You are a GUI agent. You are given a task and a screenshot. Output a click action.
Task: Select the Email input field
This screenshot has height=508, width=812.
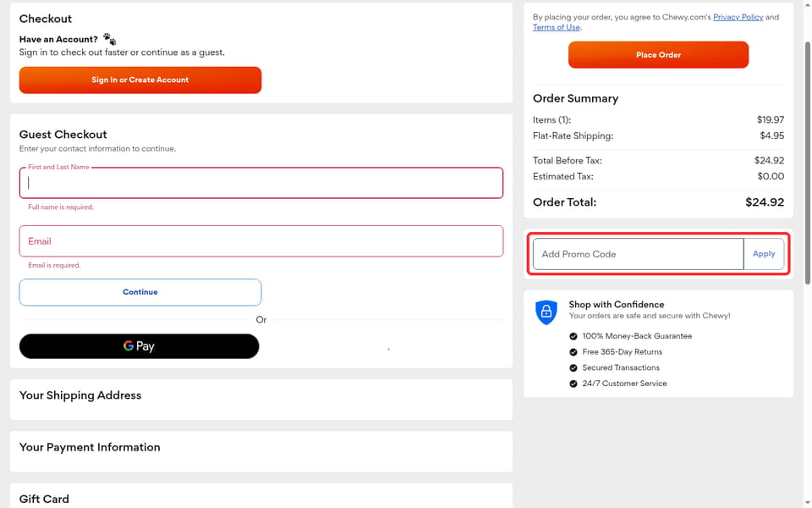261,241
